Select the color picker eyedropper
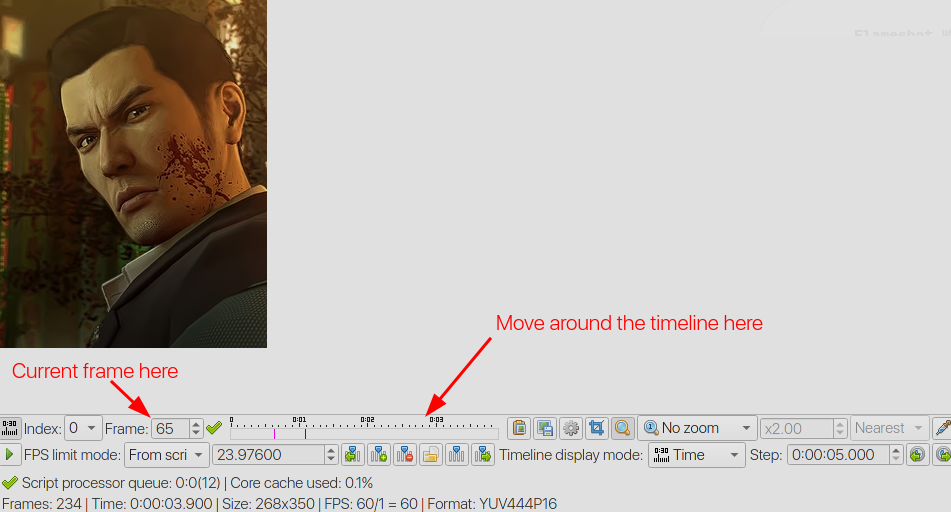 pyautogui.click(x=941, y=428)
